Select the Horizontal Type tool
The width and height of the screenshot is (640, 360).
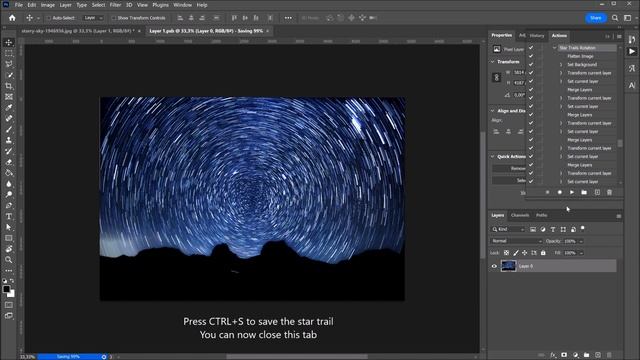[x=9, y=216]
